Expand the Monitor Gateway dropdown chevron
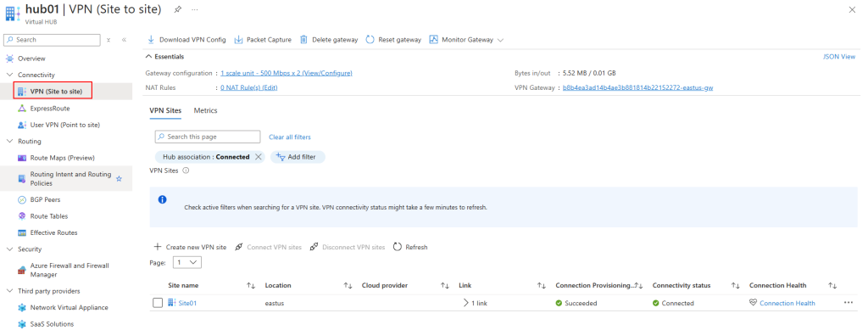 tap(500, 40)
